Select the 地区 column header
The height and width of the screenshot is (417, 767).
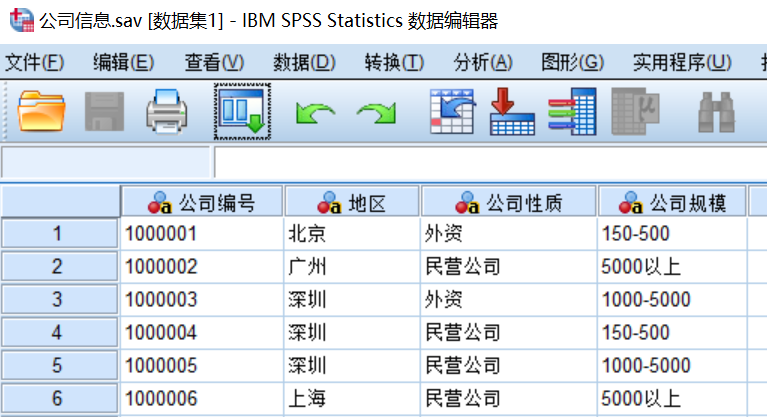coord(352,202)
